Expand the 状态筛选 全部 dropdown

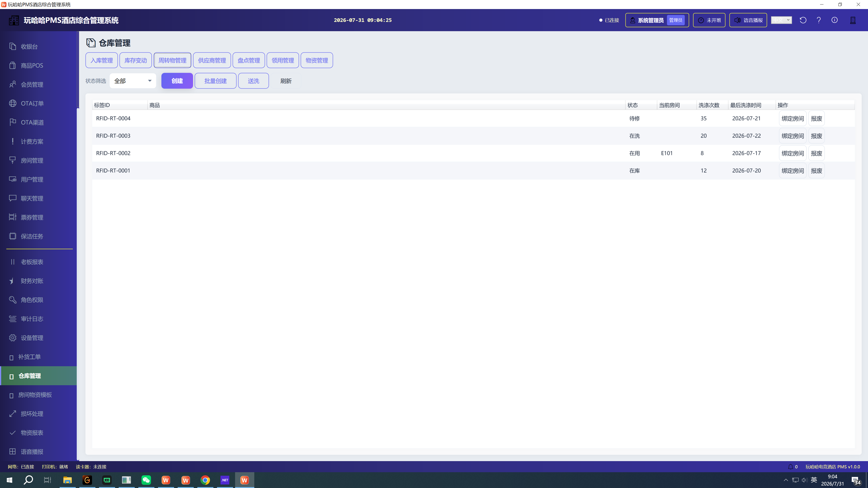tap(133, 81)
